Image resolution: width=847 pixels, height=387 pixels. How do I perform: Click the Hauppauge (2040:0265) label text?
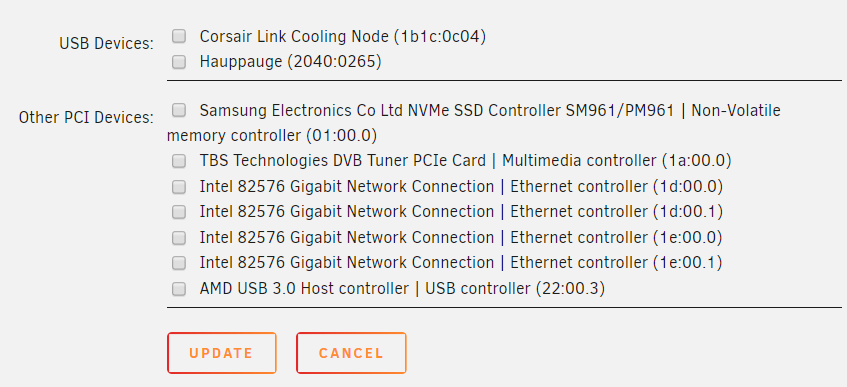pyautogui.click(x=291, y=62)
